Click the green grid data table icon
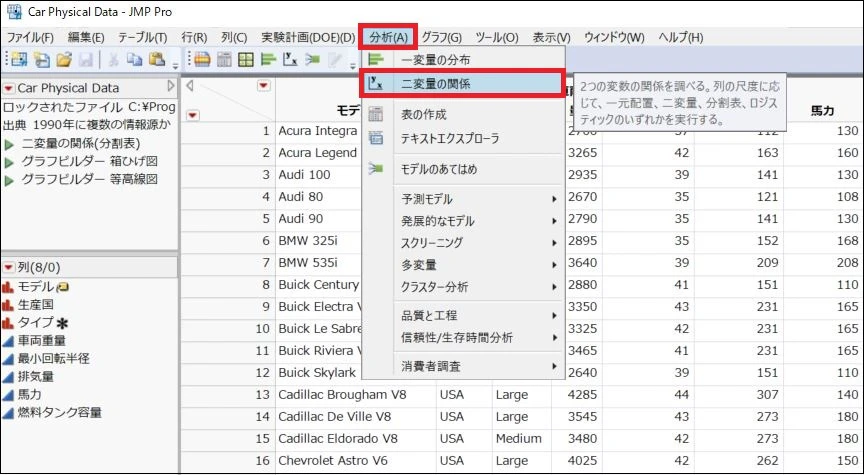Image resolution: width=864 pixels, height=475 pixels. [246, 60]
